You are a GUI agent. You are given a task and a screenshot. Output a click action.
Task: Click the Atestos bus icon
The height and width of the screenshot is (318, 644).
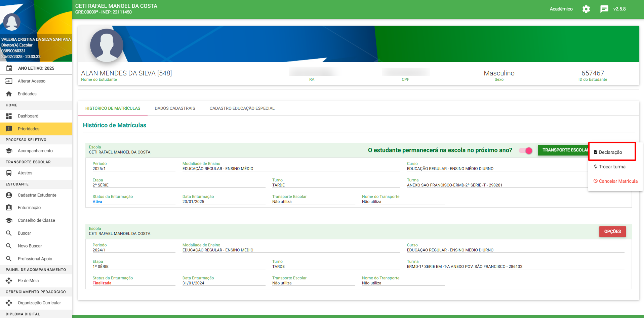[9, 173]
